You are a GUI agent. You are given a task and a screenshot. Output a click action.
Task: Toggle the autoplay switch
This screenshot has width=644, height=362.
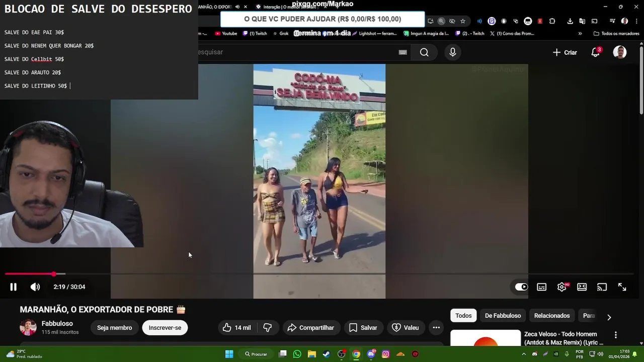(x=522, y=287)
